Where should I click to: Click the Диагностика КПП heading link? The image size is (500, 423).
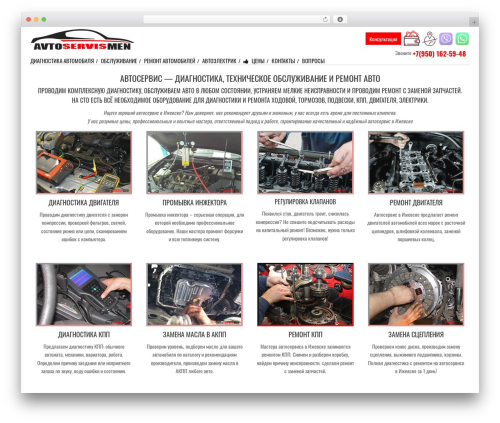pos(84,334)
